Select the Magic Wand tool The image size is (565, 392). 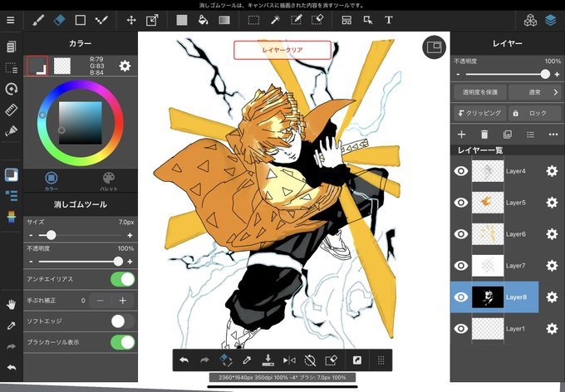coord(275,20)
